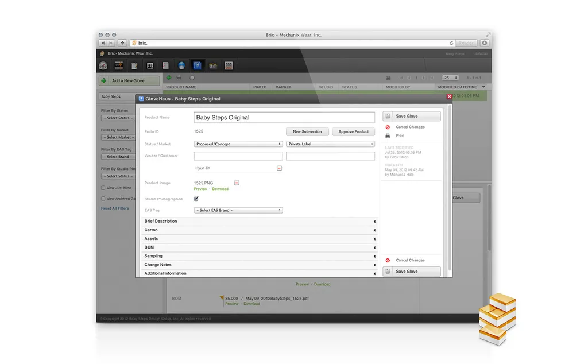Click the Download link under 1525.PNG
The height and width of the screenshot is (364, 588).
(220, 189)
